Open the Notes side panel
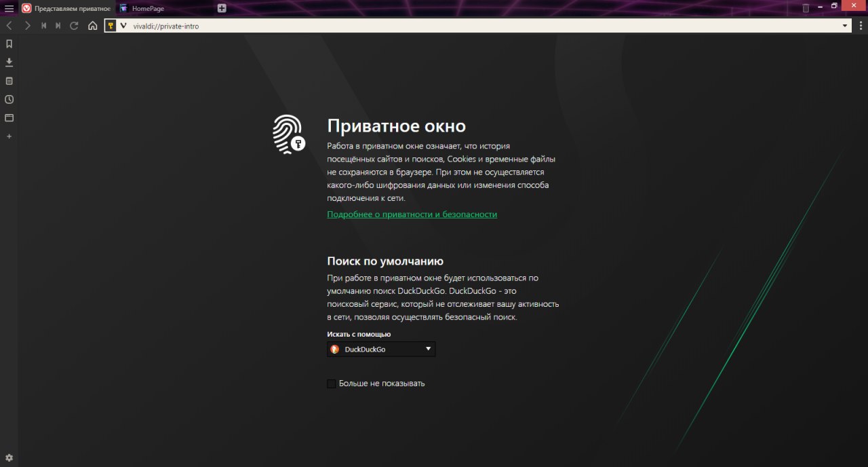 [x=9, y=80]
